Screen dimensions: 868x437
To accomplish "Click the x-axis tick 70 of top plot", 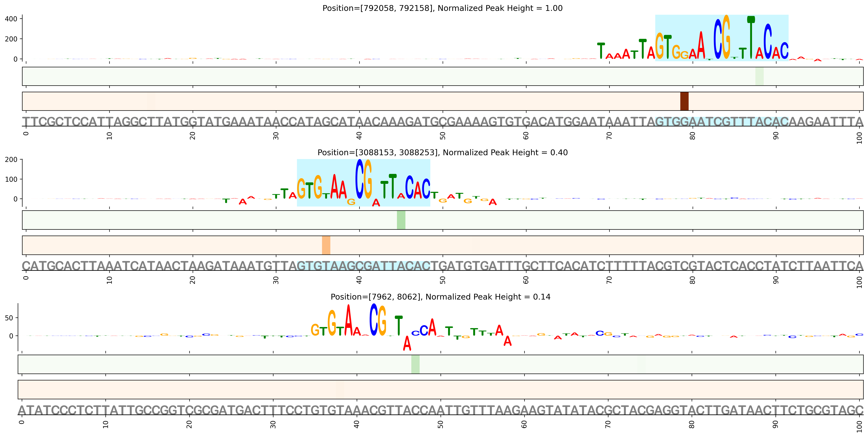I will click(609, 136).
